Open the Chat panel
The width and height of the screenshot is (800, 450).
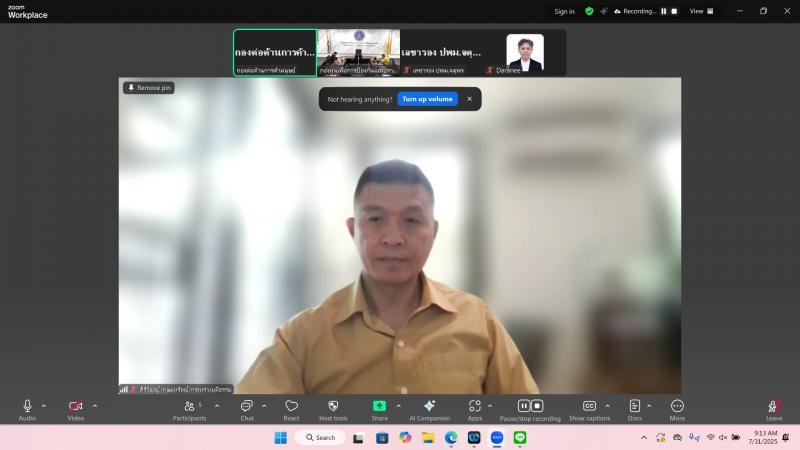click(247, 406)
